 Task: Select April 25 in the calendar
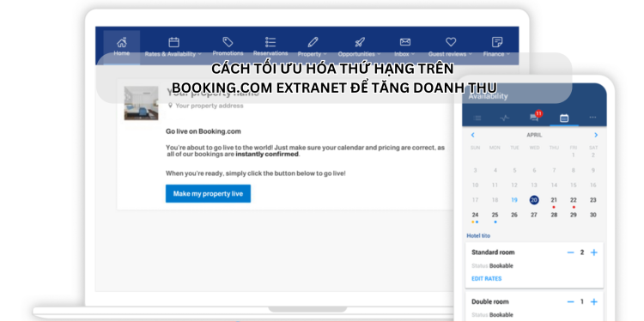[495, 215]
